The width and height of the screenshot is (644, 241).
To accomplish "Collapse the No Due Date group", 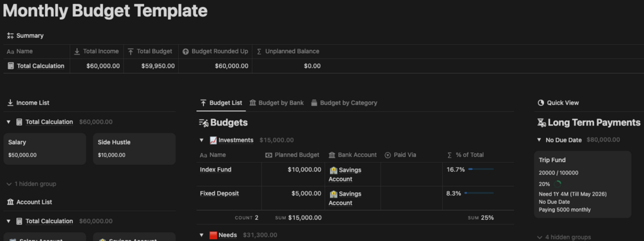I will tap(540, 140).
